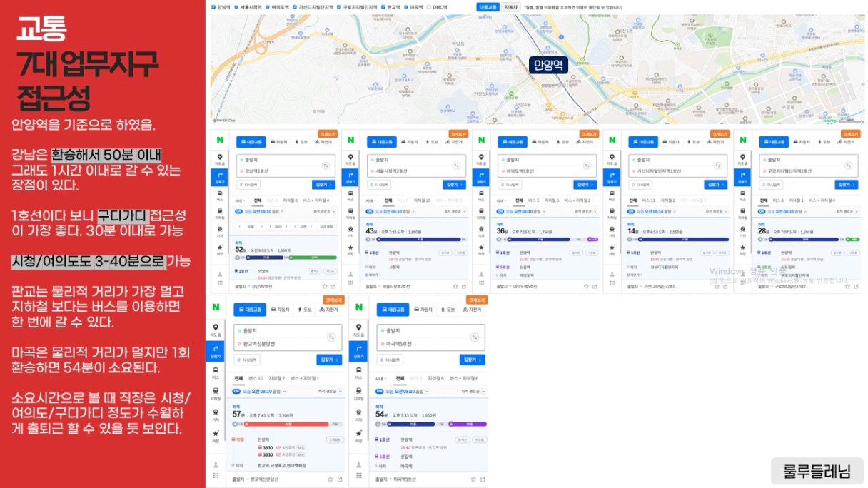Open 지하철 sidebar icon in 강남역2호선 panel
The height and width of the screenshot is (488, 868).
pos(220,213)
